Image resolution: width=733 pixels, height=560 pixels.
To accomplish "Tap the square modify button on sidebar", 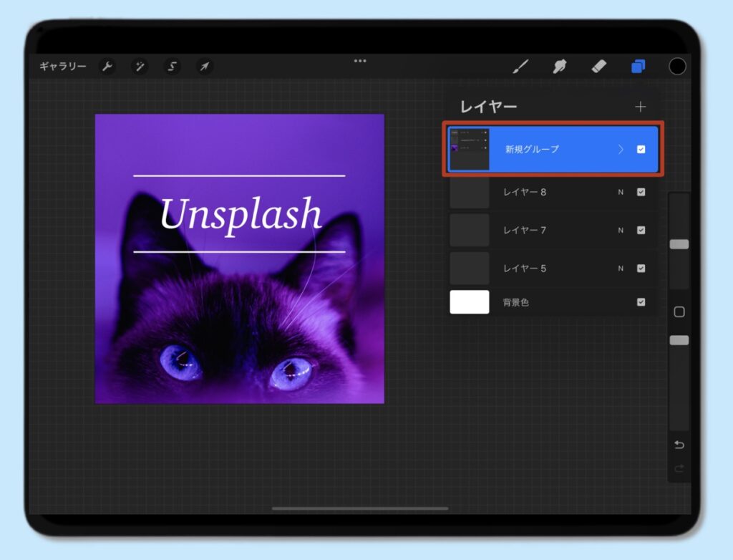I will (x=679, y=312).
